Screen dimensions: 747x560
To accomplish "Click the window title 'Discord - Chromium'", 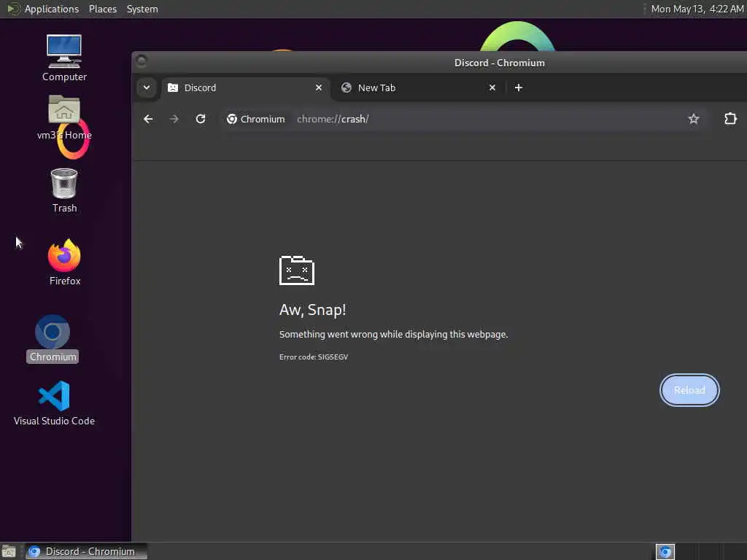I will coord(499,63).
